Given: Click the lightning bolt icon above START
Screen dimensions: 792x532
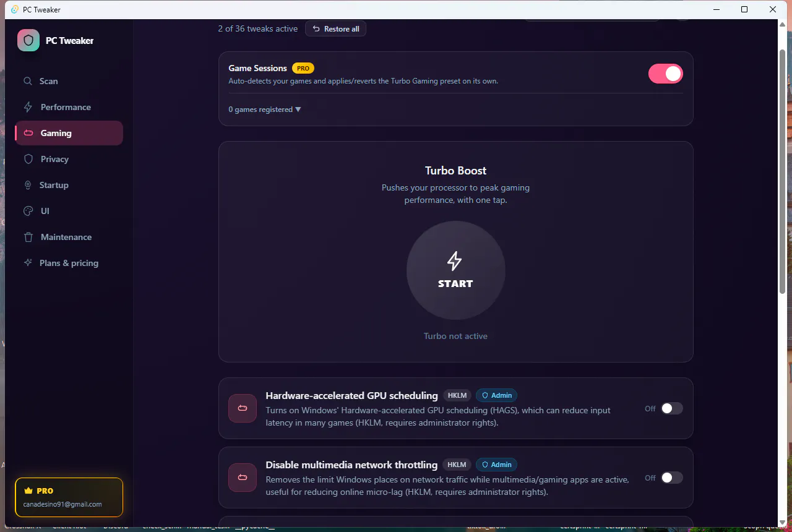Looking at the screenshot, I should pyautogui.click(x=455, y=261).
